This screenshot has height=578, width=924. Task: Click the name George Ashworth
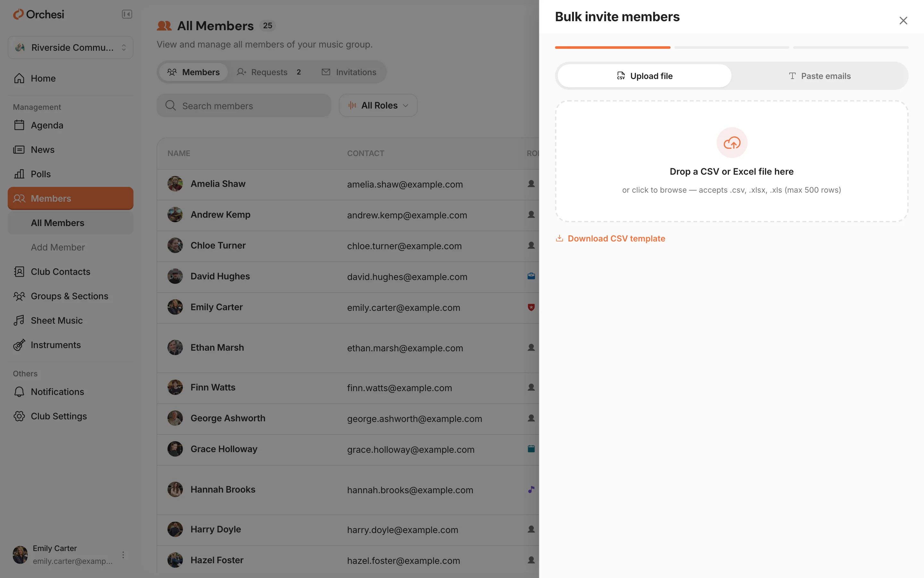[228, 418]
